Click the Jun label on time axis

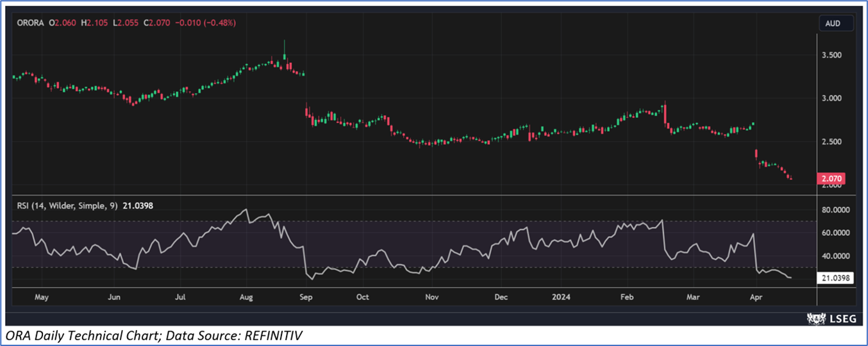click(x=114, y=297)
